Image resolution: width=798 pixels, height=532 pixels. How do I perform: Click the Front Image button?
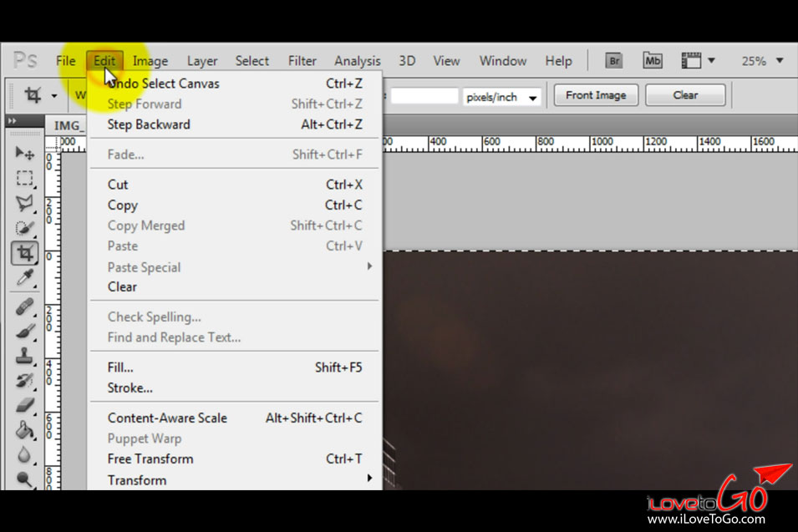pyautogui.click(x=596, y=95)
